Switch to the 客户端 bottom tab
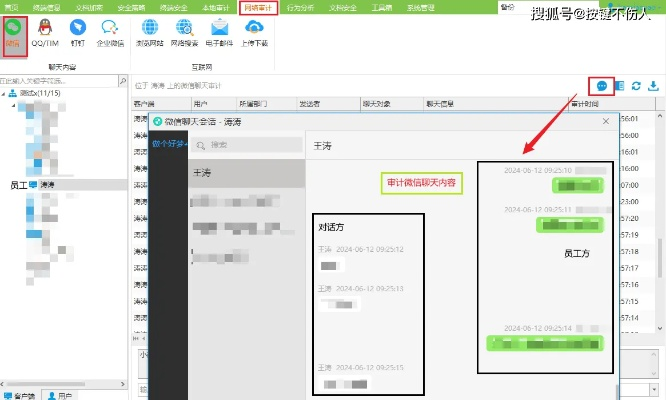Image resolution: width=666 pixels, height=400 pixels. pyautogui.click(x=20, y=395)
